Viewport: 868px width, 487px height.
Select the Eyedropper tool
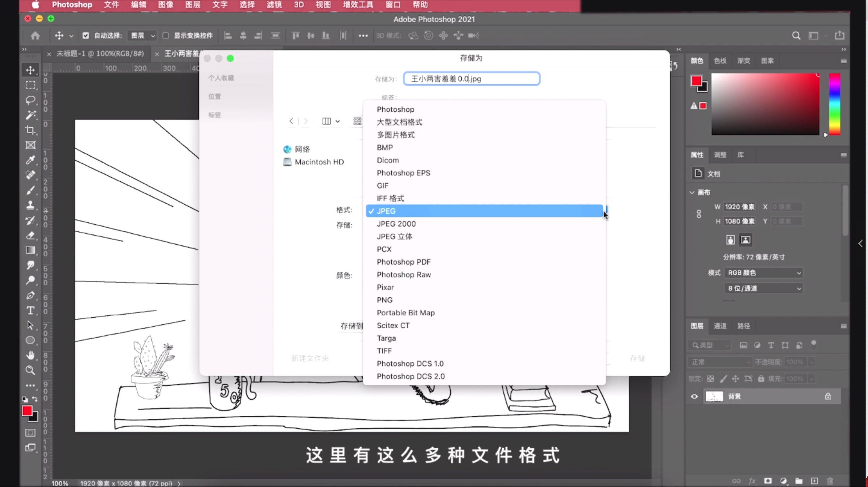click(x=30, y=160)
